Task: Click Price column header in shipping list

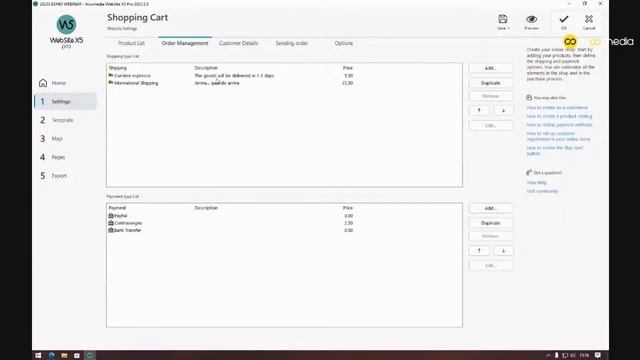Action: pyautogui.click(x=348, y=68)
